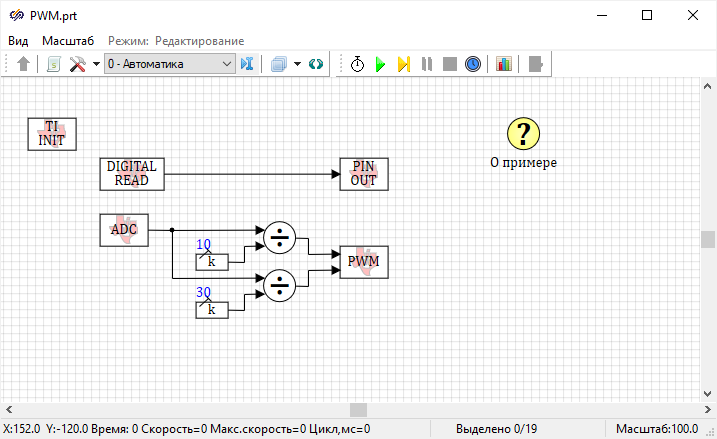Screen dimensions: 717x439
Task: Open the colored bar chart icon
Action: pos(503,64)
